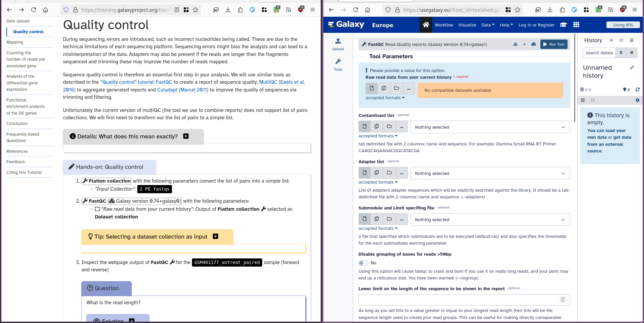Select single dataset mode for Contaminant list

365,126
